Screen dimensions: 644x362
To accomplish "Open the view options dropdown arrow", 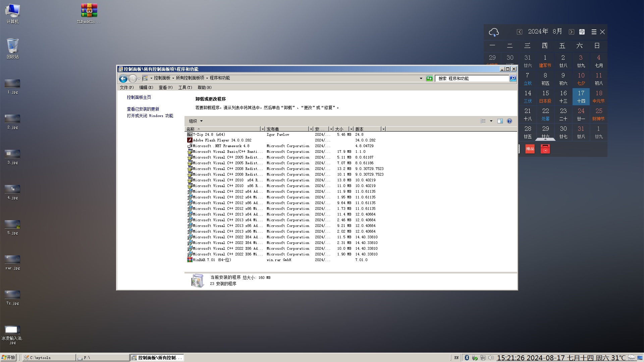I will point(491,121).
